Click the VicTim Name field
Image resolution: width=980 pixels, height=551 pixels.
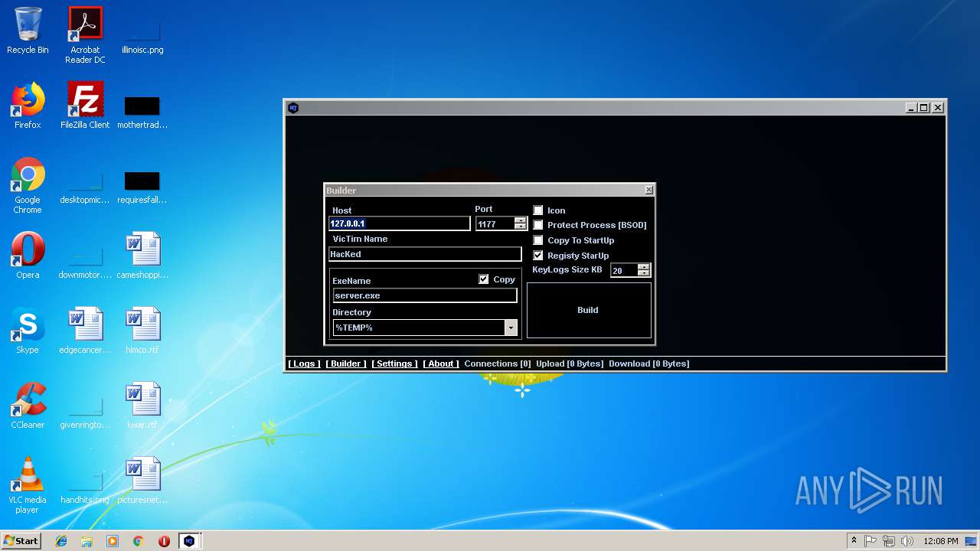(x=425, y=254)
